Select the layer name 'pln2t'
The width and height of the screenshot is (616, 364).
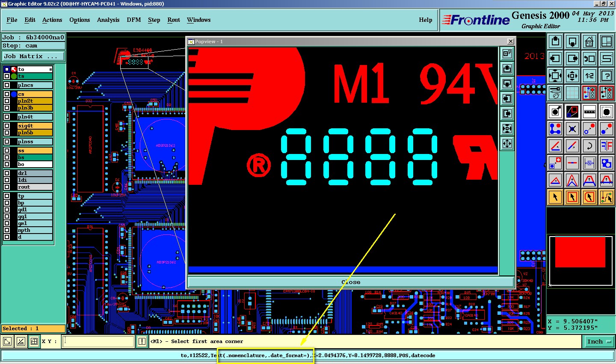35,101
